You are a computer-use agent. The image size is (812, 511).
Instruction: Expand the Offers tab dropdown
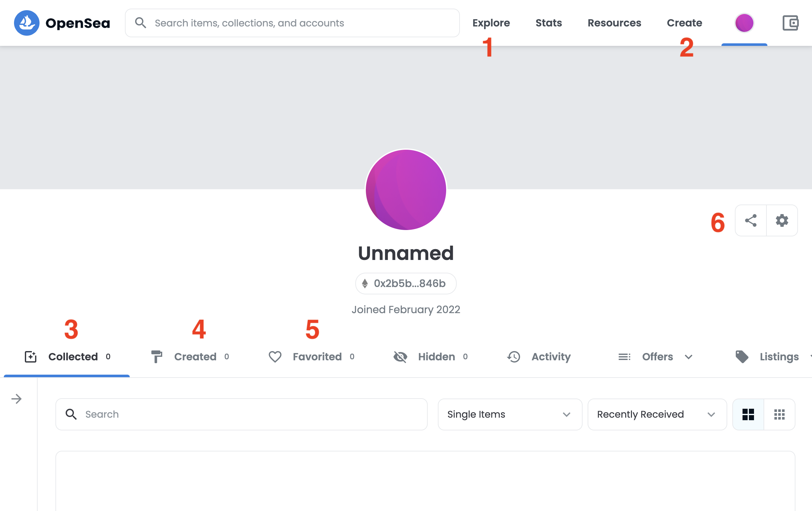point(688,356)
